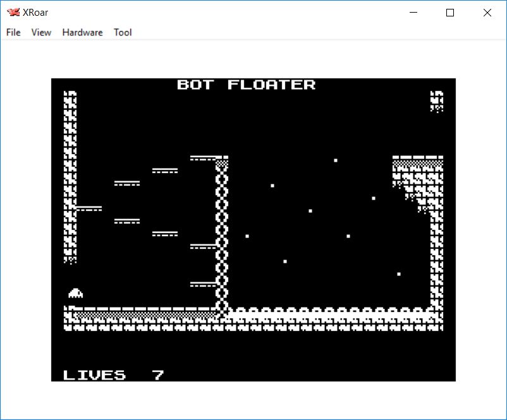The height and width of the screenshot is (420, 507).
Task: Click the platform attached to the left wall
Action: pyautogui.click(x=89, y=208)
